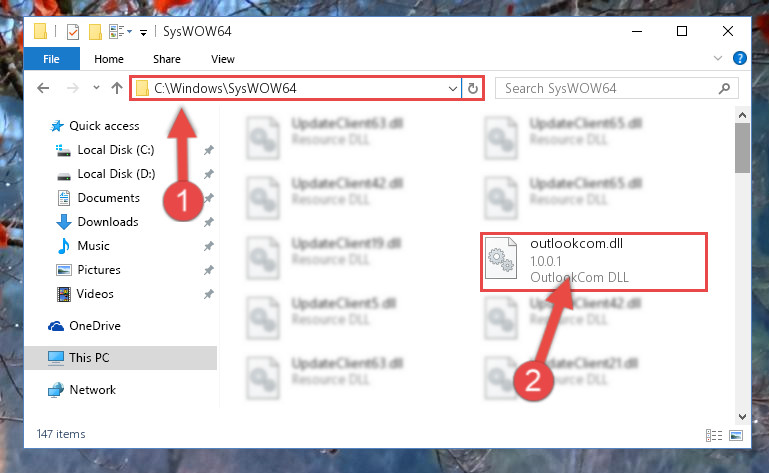This screenshot has height=473, width=769.
Task: Switch to Details view icon
Action: click(x=714, y=435)
